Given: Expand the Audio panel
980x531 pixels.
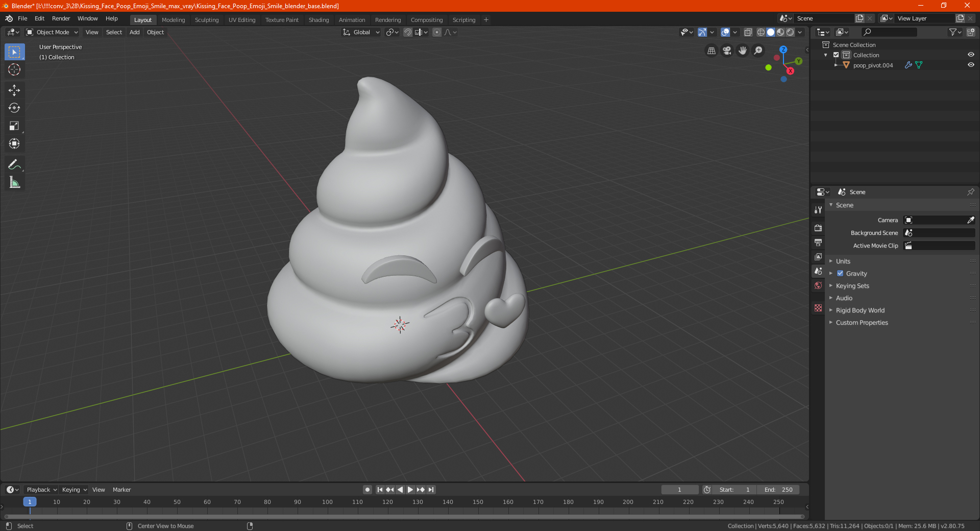Looking at the screenshot, I should 844,298.
